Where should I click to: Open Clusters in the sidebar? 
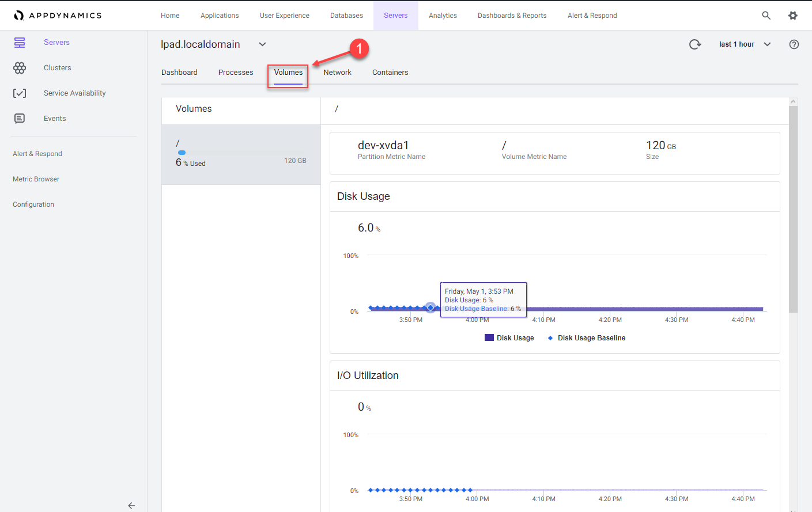[58, 68]
